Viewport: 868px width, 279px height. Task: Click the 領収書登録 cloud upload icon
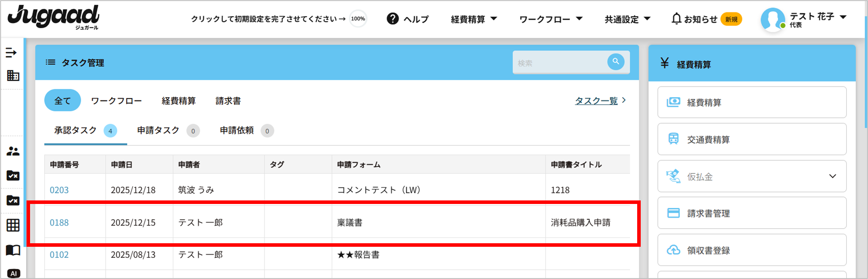(673, 250)
